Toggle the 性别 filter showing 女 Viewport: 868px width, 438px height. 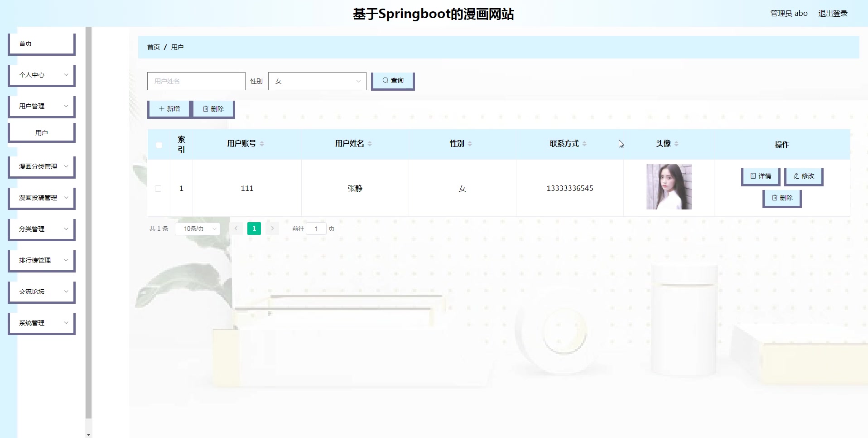[x=317, y=81]
